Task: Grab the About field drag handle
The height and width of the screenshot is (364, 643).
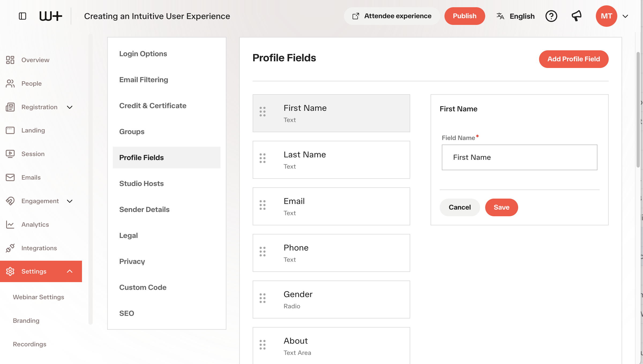Action: click(263, 344)
